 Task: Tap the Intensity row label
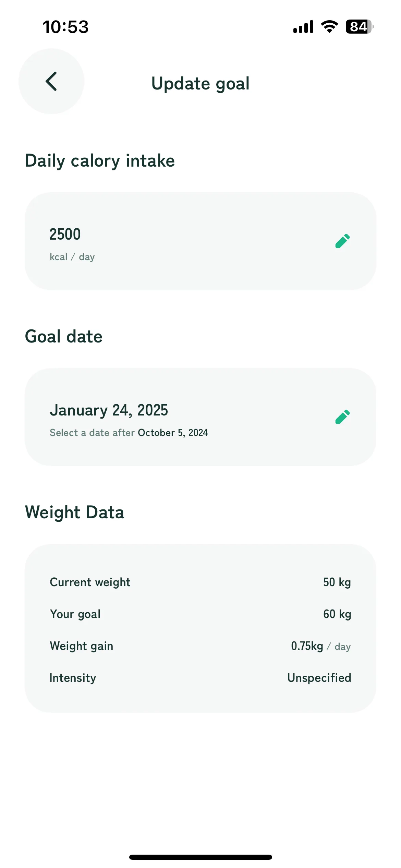click(x=73, y=678)
